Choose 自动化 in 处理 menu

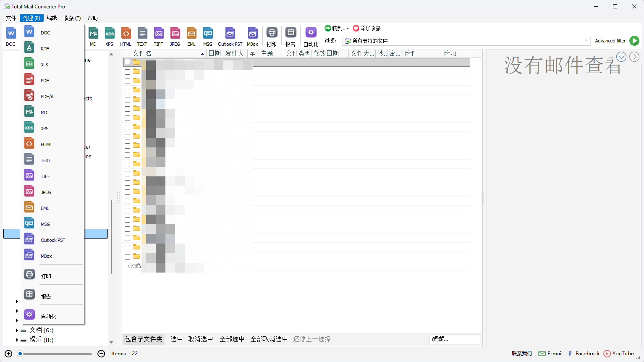(x=52, y=316)
